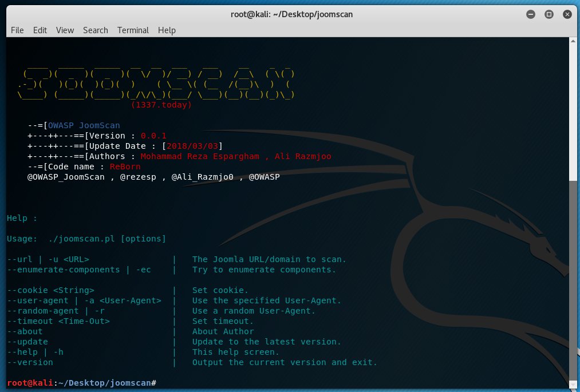The height and width of the screenshot is (392, 580).
Task: Click the 'Usage: ./joomscan.pl [options]' line
Action: (86, 239)
